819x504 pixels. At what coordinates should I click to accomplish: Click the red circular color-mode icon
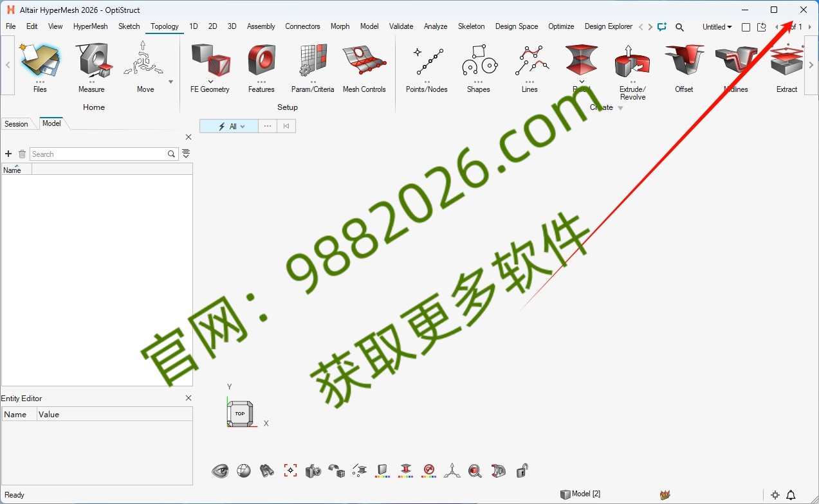[x=429, y=471]
